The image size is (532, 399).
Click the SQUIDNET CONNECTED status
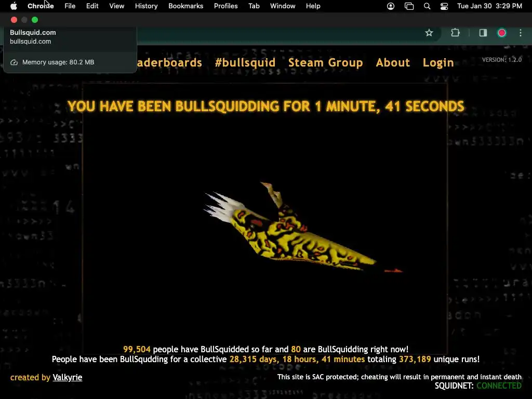[478, 386]
